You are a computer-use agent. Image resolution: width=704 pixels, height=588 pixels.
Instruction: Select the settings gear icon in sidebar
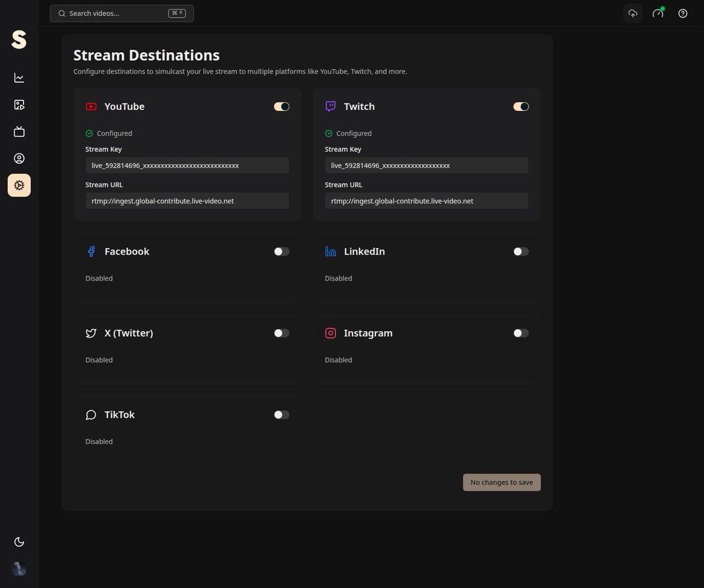(x=19, y=185)
